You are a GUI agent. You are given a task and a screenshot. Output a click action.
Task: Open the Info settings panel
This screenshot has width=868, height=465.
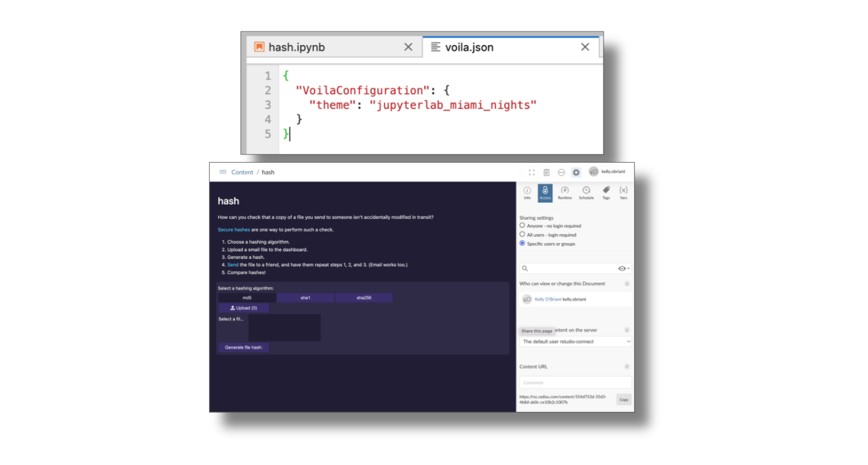(527, 193)
